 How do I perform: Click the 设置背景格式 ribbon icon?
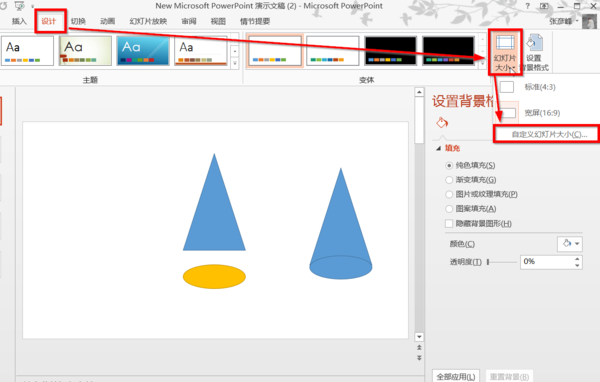(x=535, y=52)
